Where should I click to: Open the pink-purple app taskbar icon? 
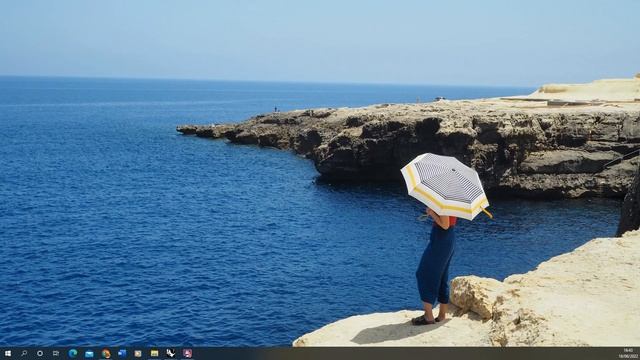click(x=187, y=353)
